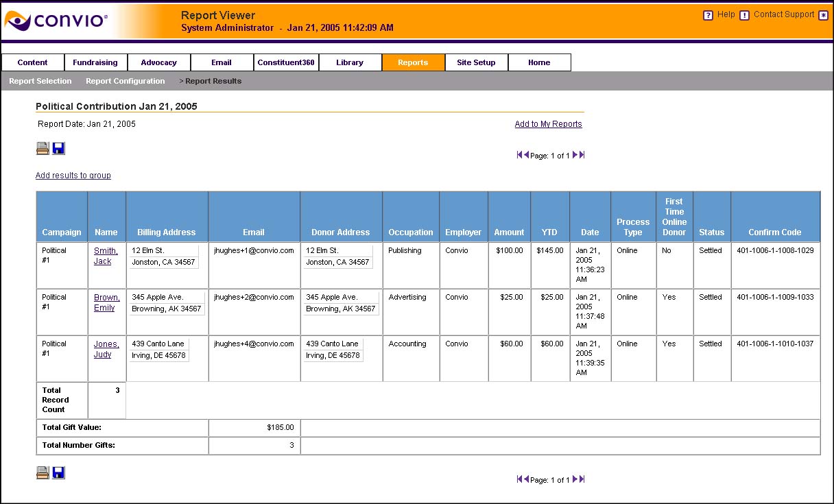The image size is (834, 504).
Task: Click the top print report icon
Action: click(43, 148)
